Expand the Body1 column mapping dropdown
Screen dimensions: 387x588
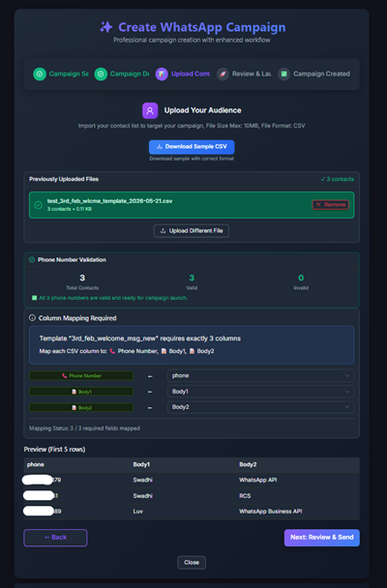pos(260,392)
